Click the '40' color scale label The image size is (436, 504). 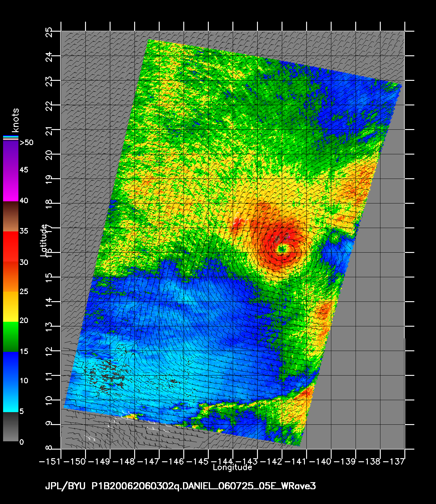pyautogui.click(x=24, y=201)
